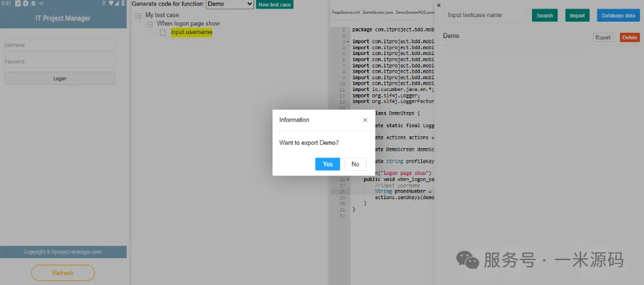Screen dimensions: 644x285
Task: Open the DemoScreenAOS.java tab
Action: 415,12
